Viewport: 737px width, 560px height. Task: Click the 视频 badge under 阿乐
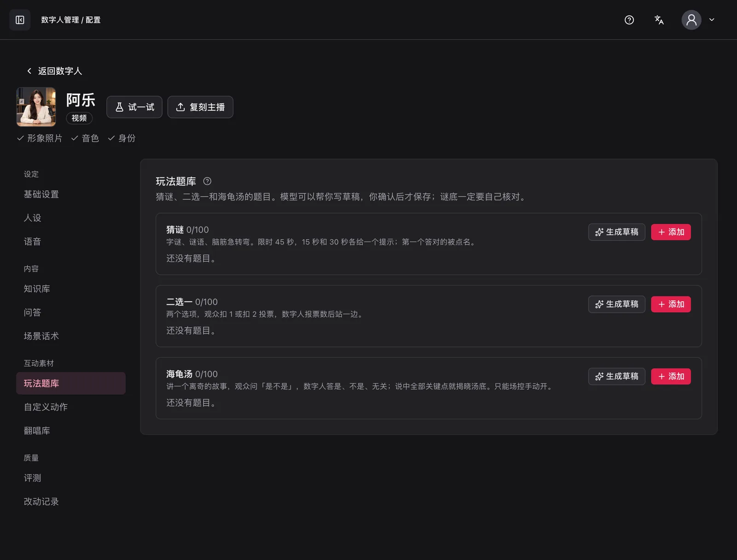[79, 118]
